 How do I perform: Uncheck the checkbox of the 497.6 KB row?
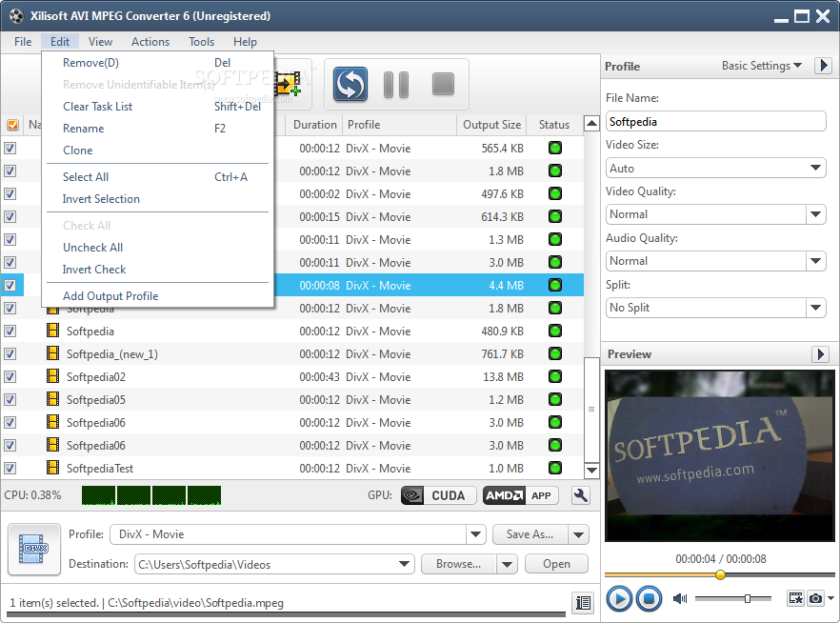coord(10,194)
